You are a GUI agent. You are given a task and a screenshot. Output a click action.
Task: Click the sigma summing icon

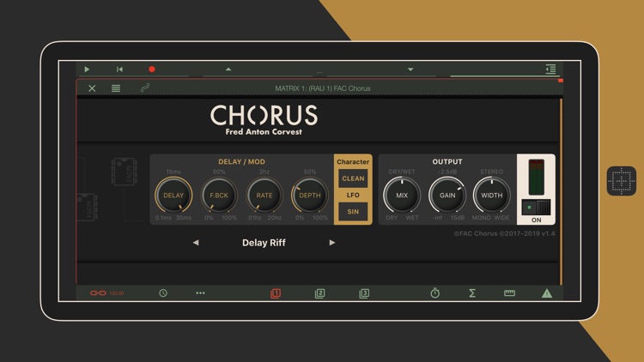click(472, 293)
